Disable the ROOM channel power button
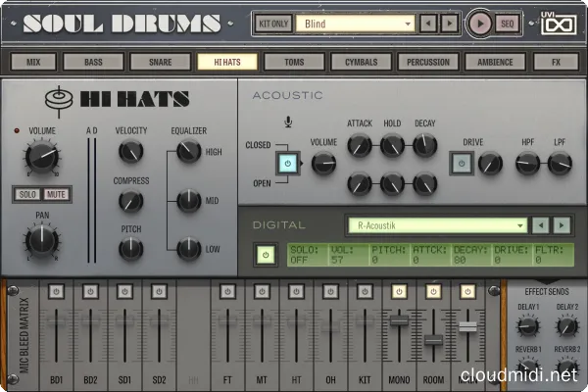 [x=433, y=291]
